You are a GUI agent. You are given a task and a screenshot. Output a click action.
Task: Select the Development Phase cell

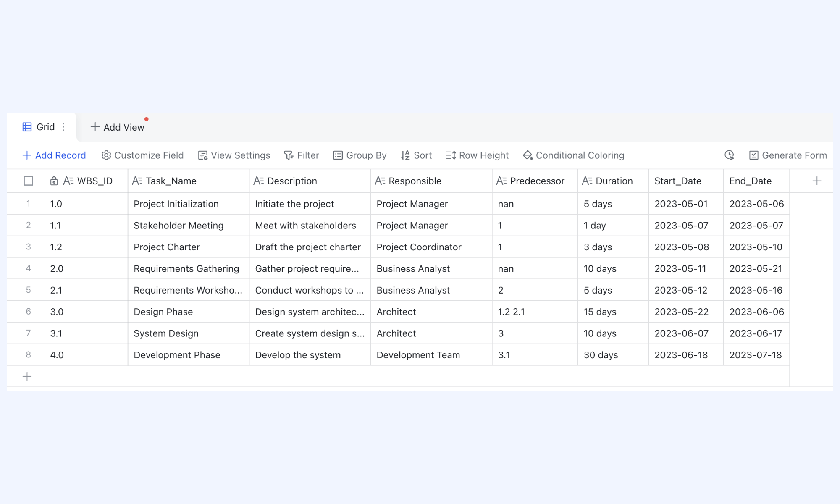coord(189,355)
